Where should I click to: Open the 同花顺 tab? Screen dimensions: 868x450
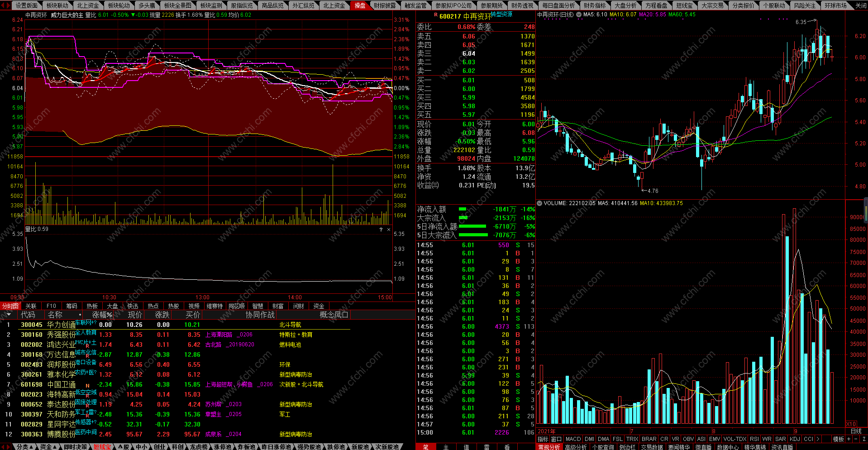click(237, 306)
